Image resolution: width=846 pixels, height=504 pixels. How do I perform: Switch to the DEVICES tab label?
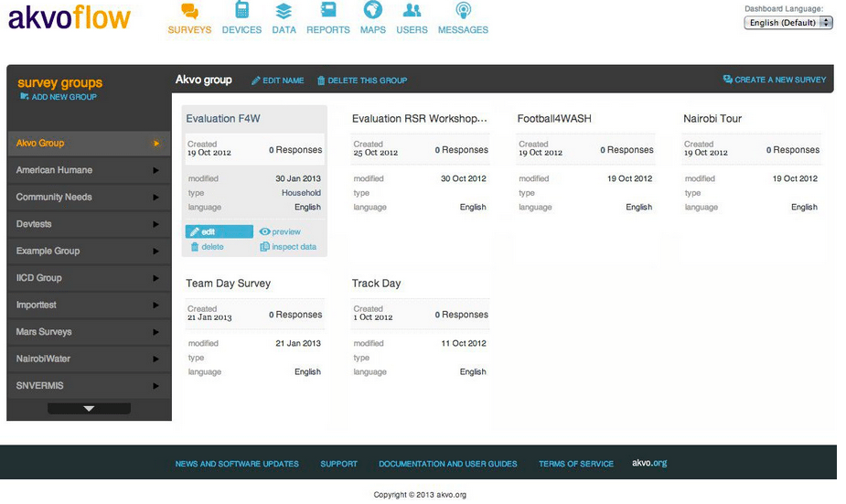(241, 29)
